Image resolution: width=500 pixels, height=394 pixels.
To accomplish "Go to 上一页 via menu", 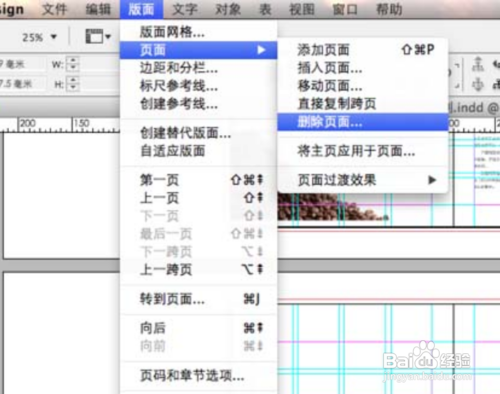I will [x=199, y=198].
